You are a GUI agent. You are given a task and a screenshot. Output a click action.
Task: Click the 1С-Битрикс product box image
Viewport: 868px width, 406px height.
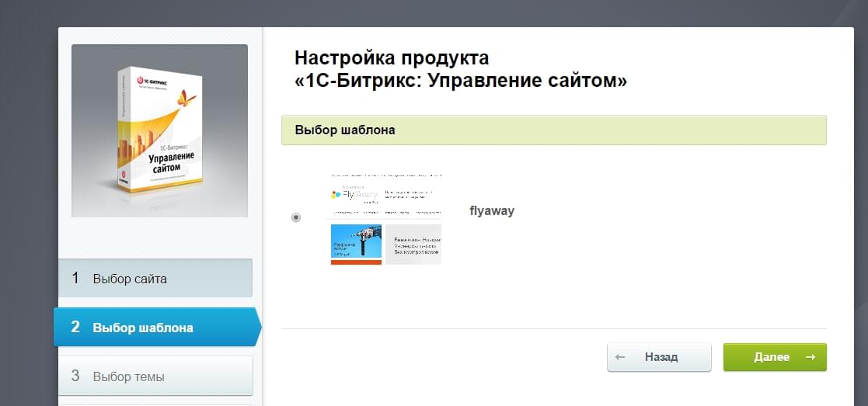point(159,130)
